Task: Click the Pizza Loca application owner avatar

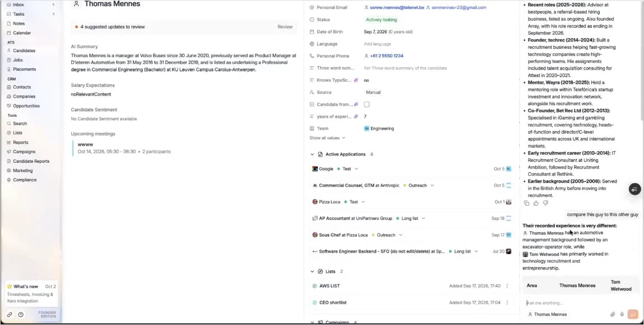Action: [x=509, y=202]
